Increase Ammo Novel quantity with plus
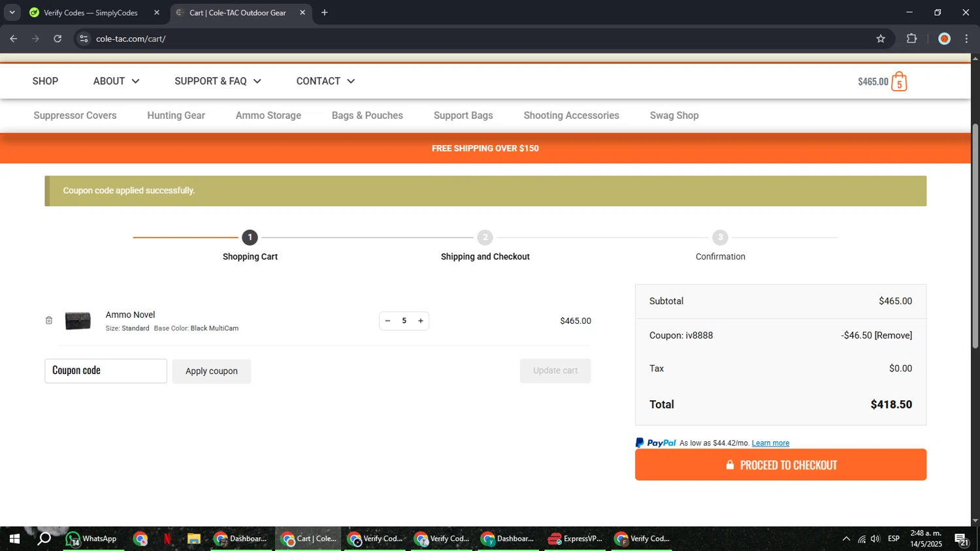Image resolution: width=980 pixels, height=551 pixels. [421, 321]
